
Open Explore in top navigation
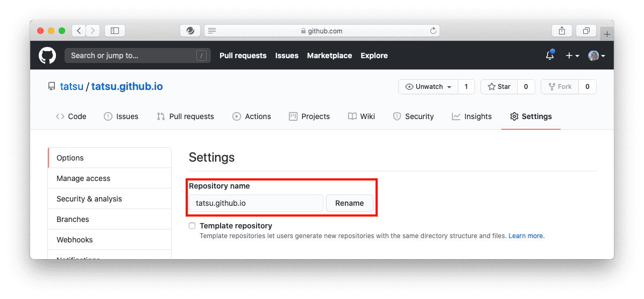click(x=374, y=55)
